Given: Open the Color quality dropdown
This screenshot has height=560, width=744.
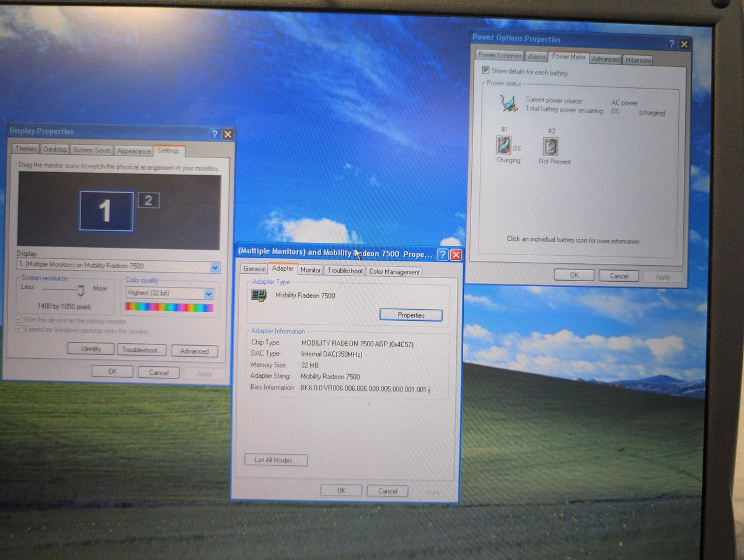Looking at the screenshot, I should pyautogui.click(x=209, y=294).
